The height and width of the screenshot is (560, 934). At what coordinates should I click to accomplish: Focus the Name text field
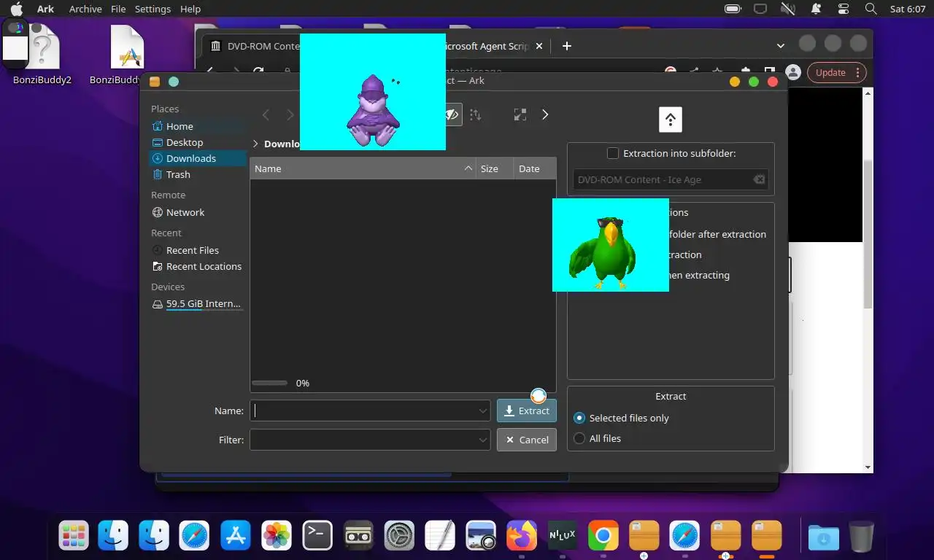pyautogui.click(x=363, y=411)
